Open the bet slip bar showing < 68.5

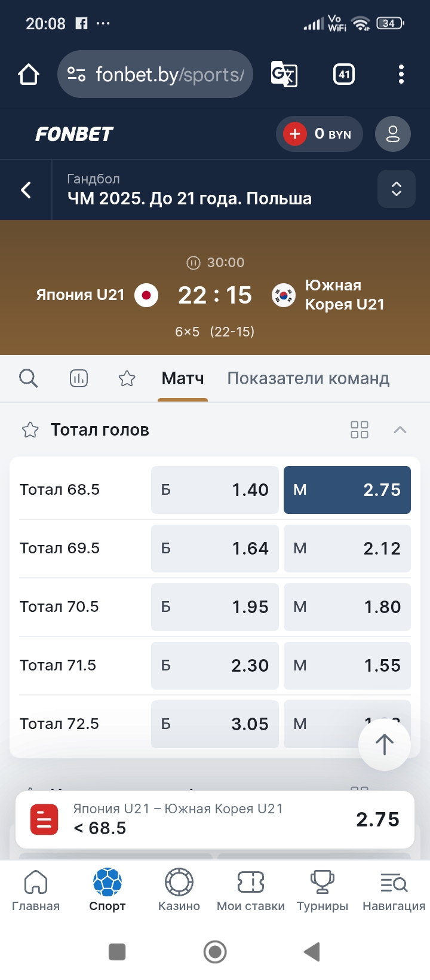(215, 819)
